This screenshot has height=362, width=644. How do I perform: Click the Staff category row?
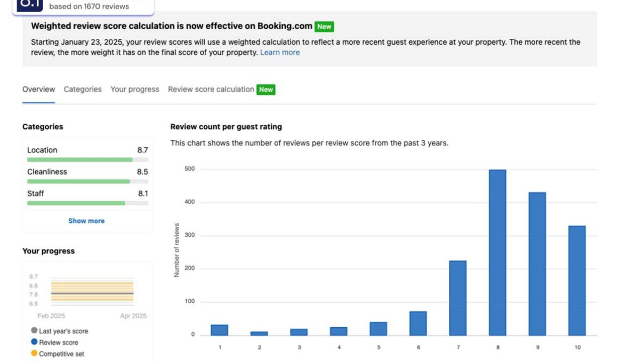[x=88, y=194]
